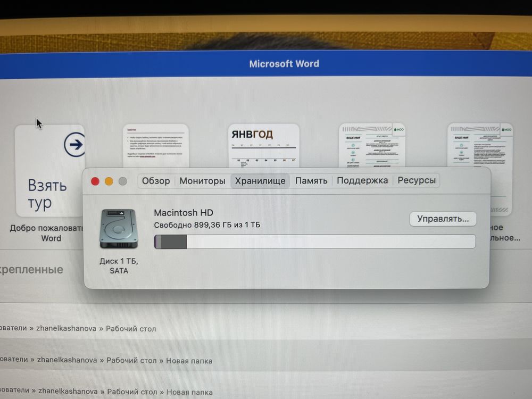Click the Macintosh HD disk icon
Image resolution: width=532 pixels, height=399 pixels.
pyautogui.click(x=119, y=229)
